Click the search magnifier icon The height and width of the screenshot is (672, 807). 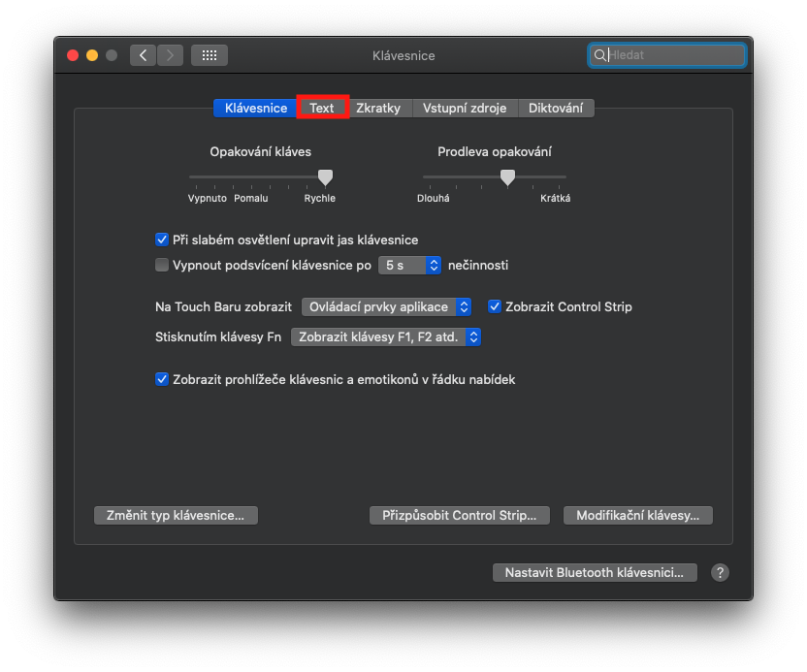[600, 55]
